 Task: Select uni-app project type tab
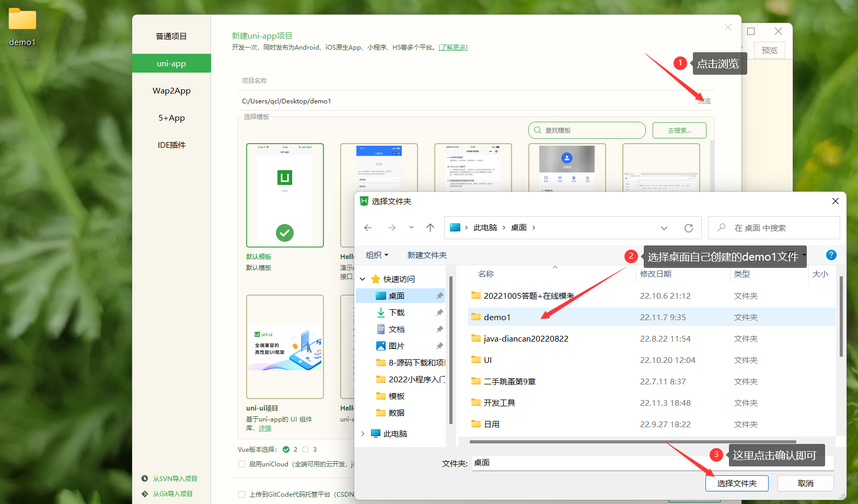(171, 63)
